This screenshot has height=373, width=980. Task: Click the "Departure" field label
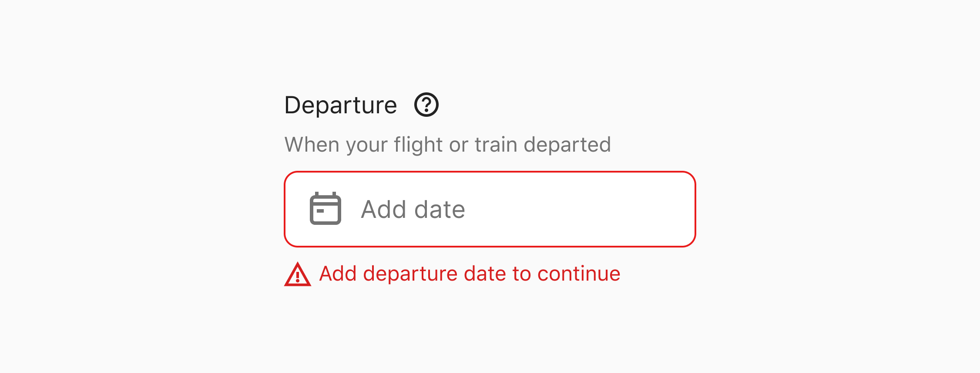340,105
